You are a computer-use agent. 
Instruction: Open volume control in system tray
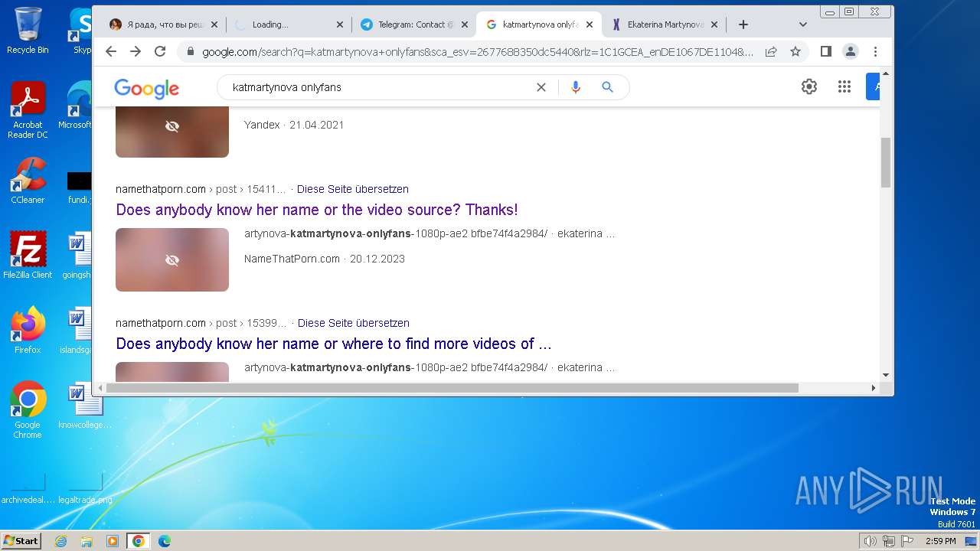click(x=871, y=541)
